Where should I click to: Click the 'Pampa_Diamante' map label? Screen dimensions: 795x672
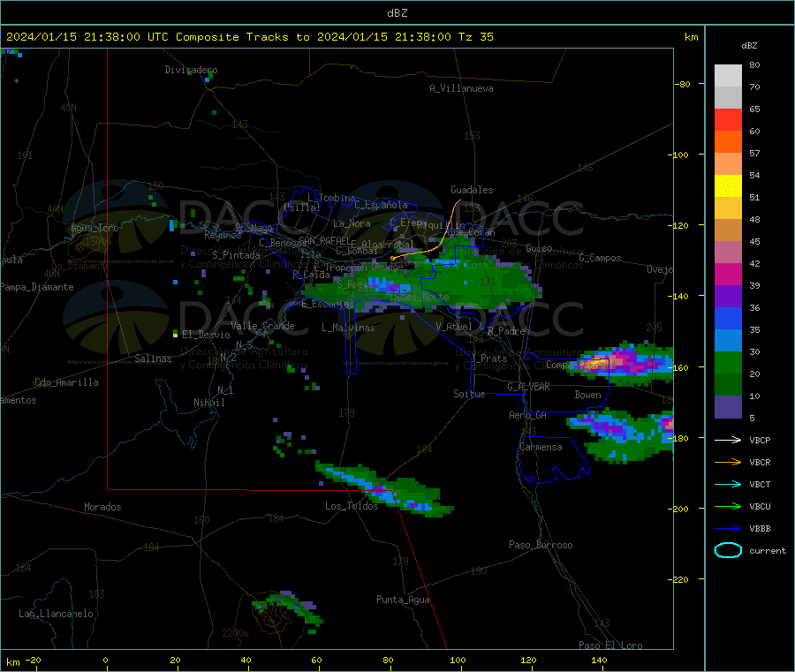(x=36, y=287)
